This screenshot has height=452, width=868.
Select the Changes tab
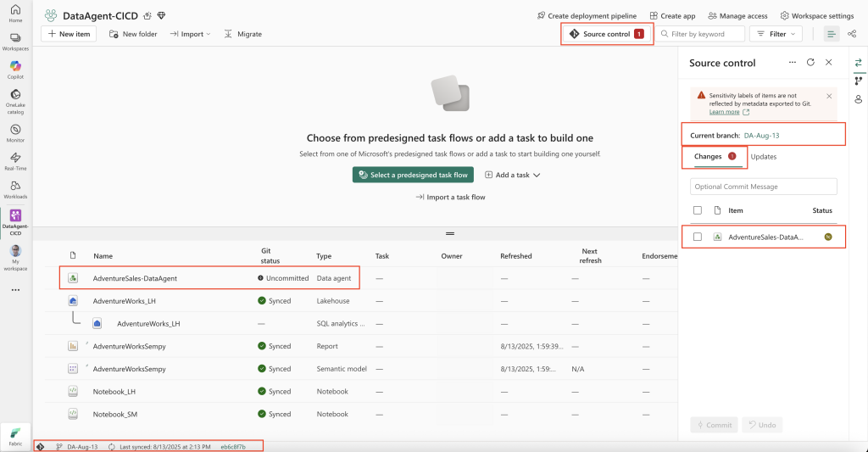point(708,157)
